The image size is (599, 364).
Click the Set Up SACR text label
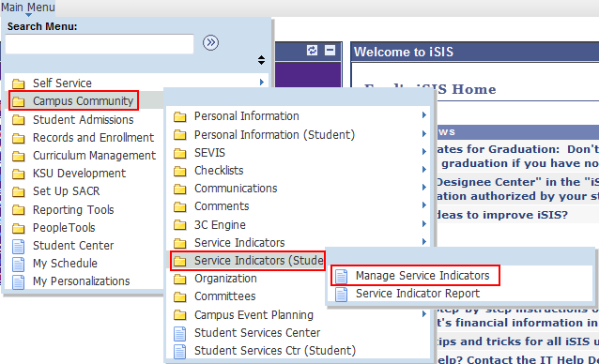[66, 191]
